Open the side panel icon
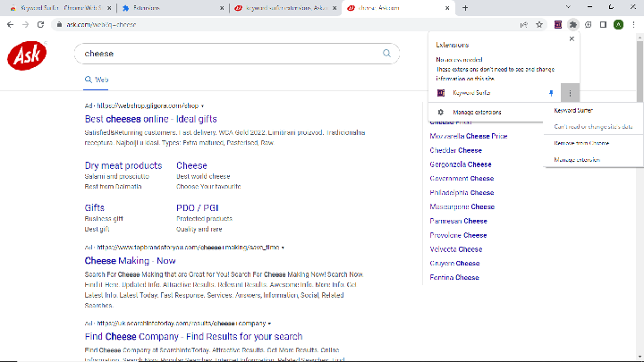The width and height of the screenshot is (644, 362). tap(603, 25)
